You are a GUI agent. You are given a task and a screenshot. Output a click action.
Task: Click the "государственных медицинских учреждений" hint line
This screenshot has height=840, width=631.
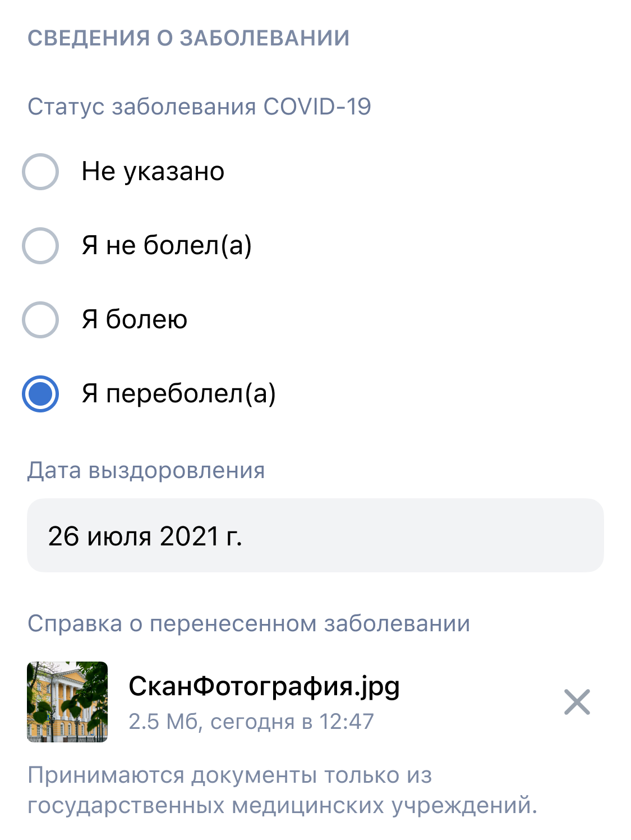pyautogui.click(x=282, y=806)
